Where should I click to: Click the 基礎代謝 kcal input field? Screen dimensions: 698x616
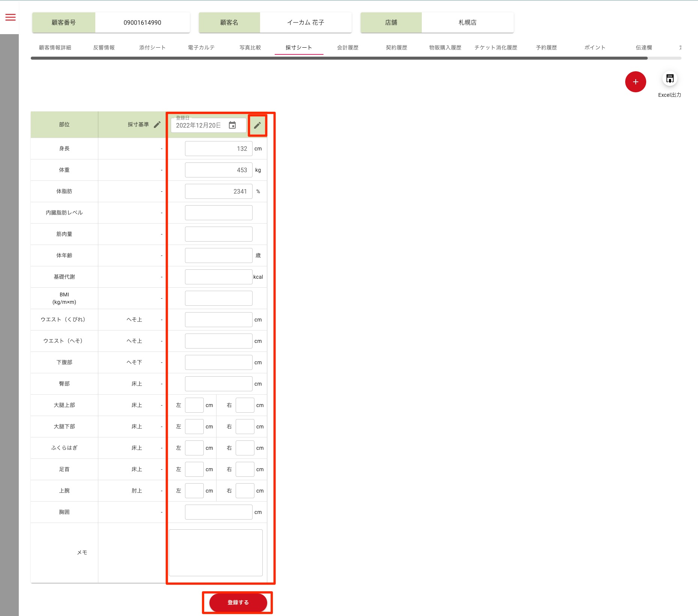(218, 277)
